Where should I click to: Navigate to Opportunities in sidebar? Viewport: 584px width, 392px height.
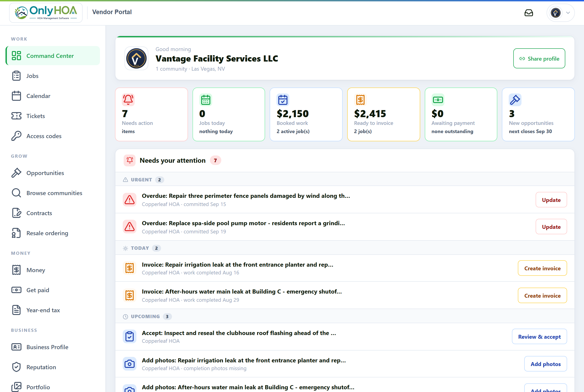coord(53,173)
